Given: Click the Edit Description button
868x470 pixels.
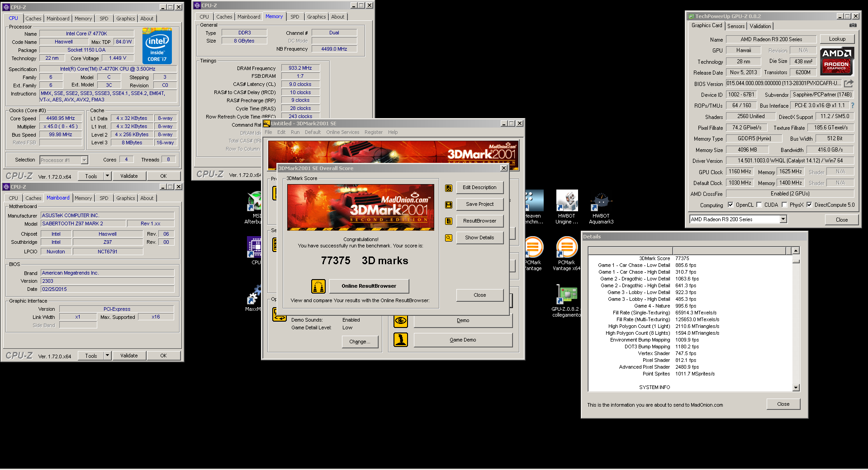Looking at the screenshot, I should pos(480,187).
